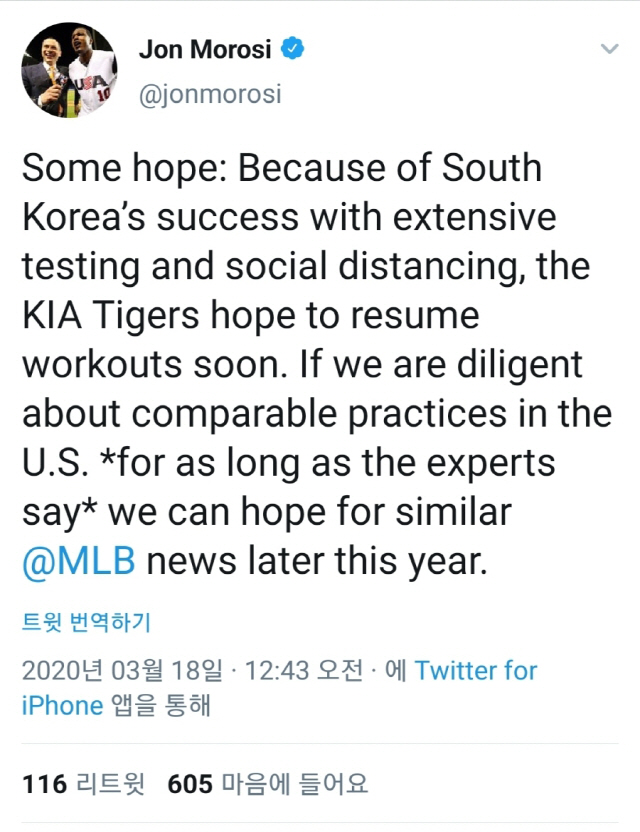Open Jon Morosi's profile picture
This screenshot has height=832, width=640.
coord(69,71)
